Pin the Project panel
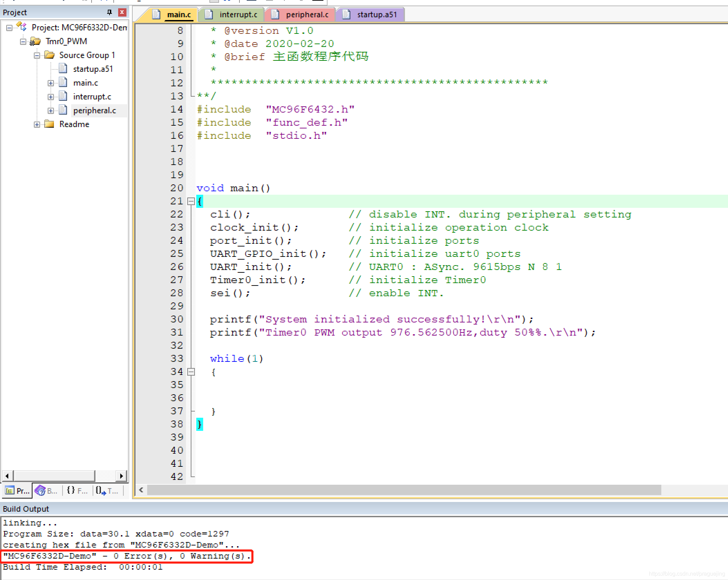Screen dimensions: 728x580 pyautogui.click(x=110, y=12)
